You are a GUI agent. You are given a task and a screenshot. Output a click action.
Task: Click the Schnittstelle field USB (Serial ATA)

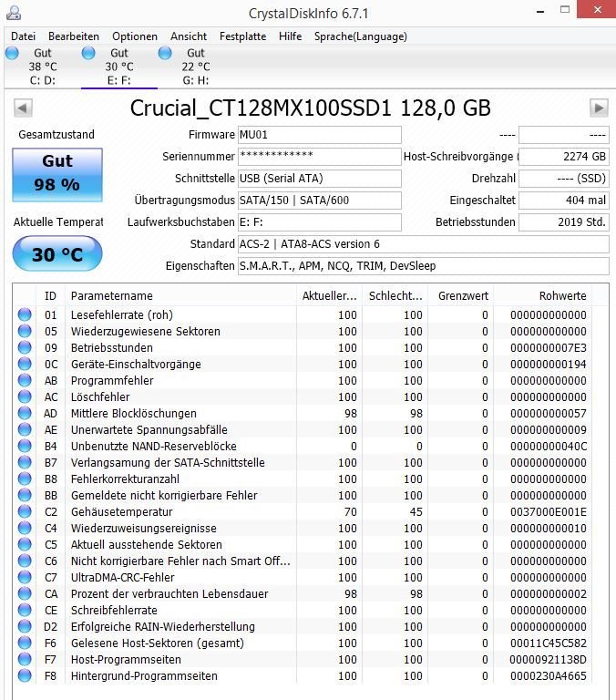tap(319, 179)
